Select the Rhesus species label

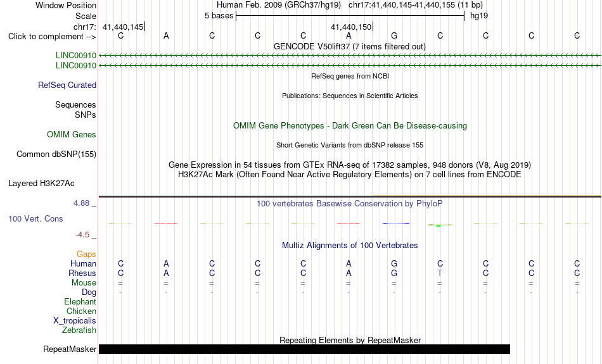[x=82, y=273]
